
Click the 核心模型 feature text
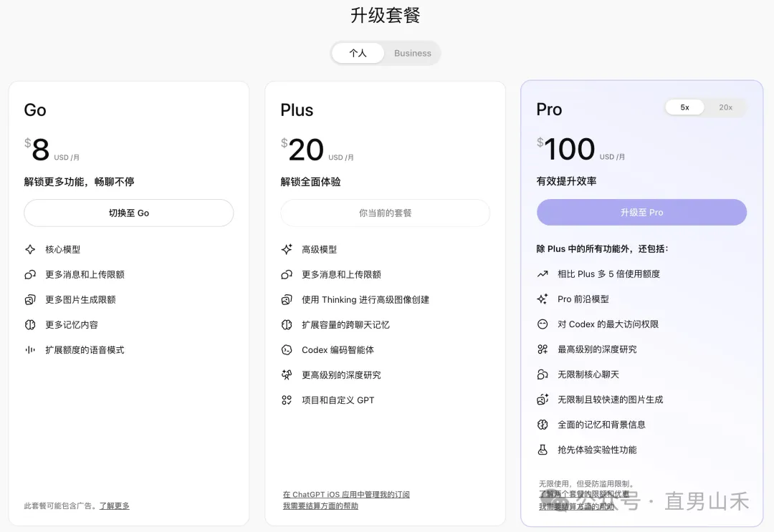(62, 249)
